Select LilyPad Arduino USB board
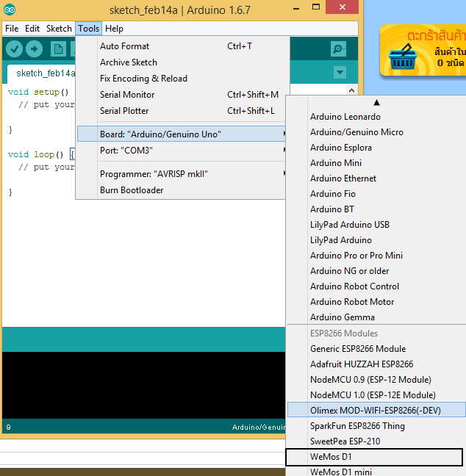Viewport: 466px width, 476px height. pos(376,225)
